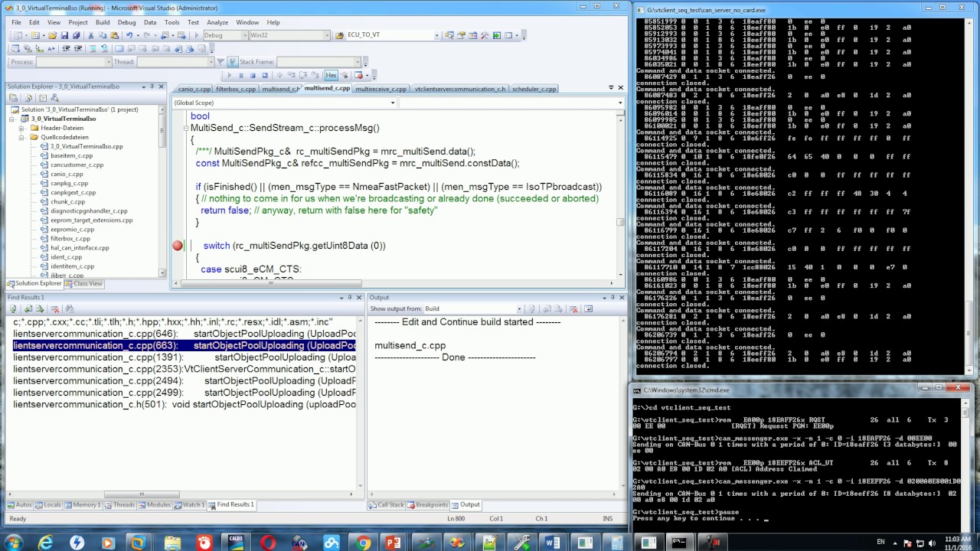
Task: Click Show Next Statement arrow icon
Action: click(279, 75)
